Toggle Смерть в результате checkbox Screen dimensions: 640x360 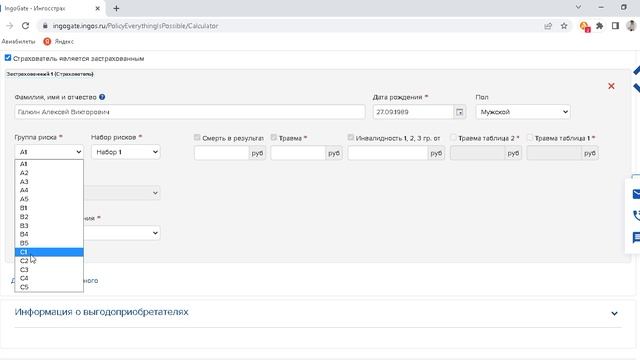pos(197,138)
